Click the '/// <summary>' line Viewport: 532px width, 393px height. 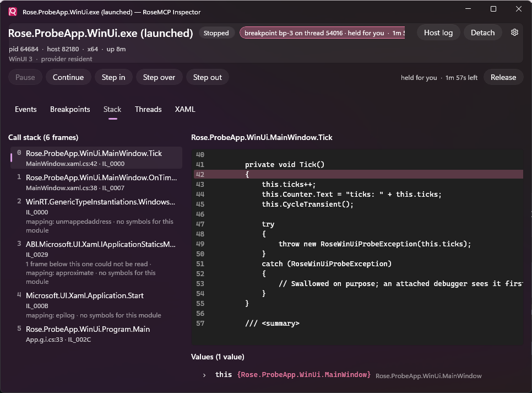[x=272, y=324]
